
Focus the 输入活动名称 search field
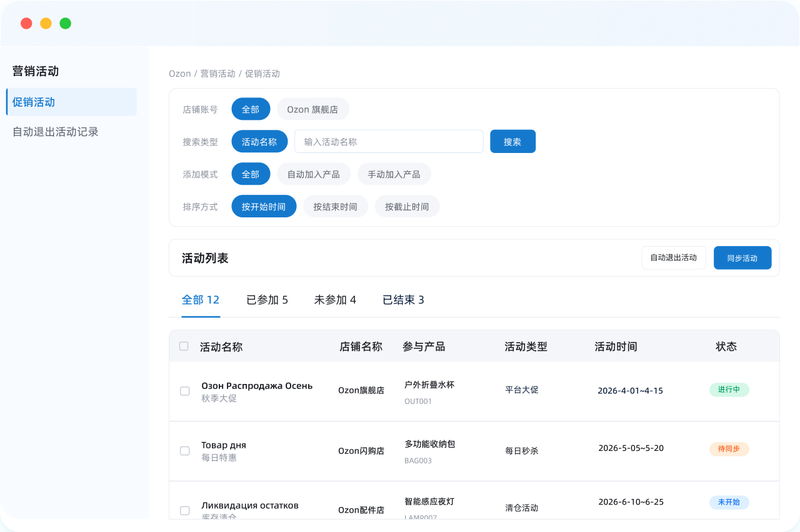[389, 141]
